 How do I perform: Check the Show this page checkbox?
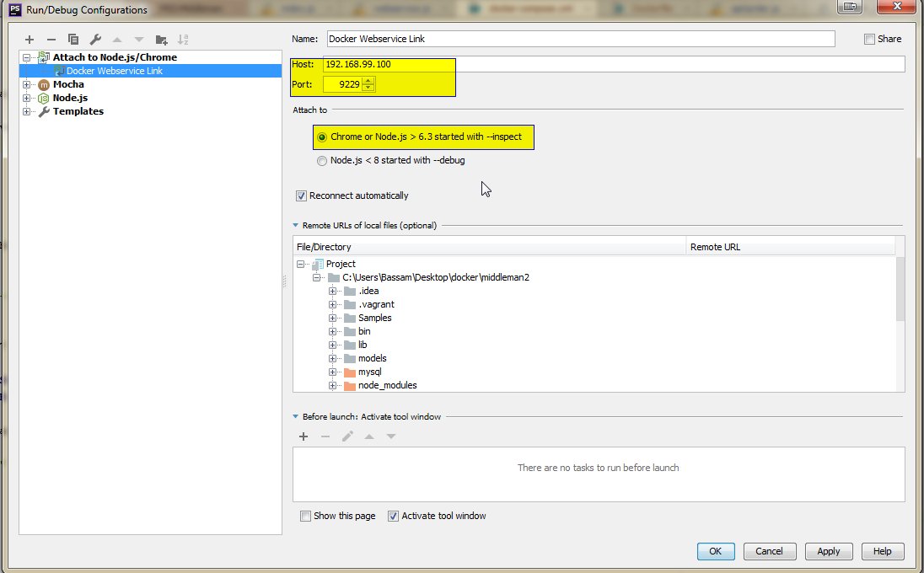305,516
